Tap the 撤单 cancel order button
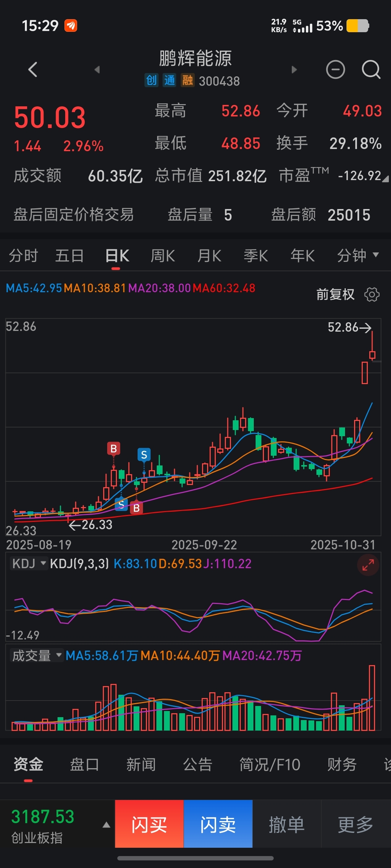Screen dimensions: 391x868 pos(287,824)
